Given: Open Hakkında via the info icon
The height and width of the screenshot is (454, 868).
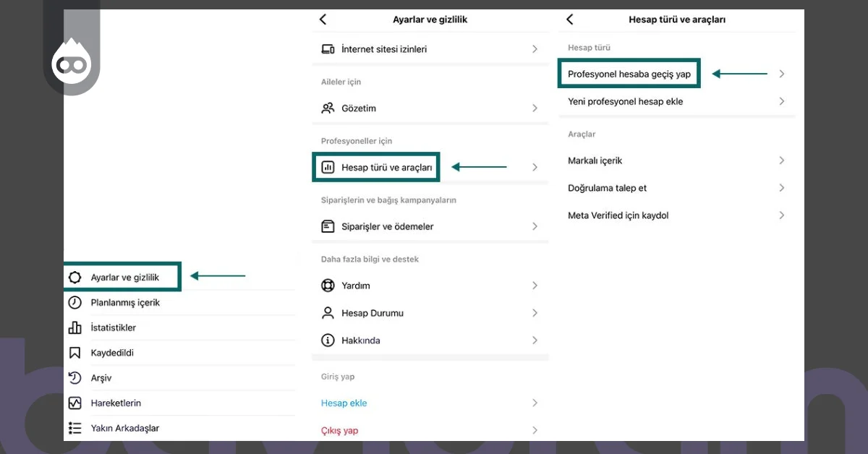Looking at the screenshot, I should [x=328, y=340].
